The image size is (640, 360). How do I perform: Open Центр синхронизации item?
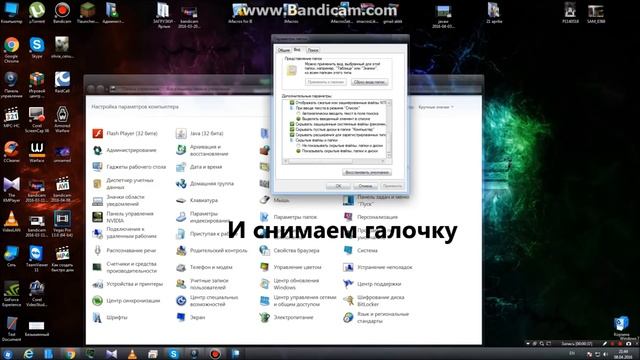point(127,301)
